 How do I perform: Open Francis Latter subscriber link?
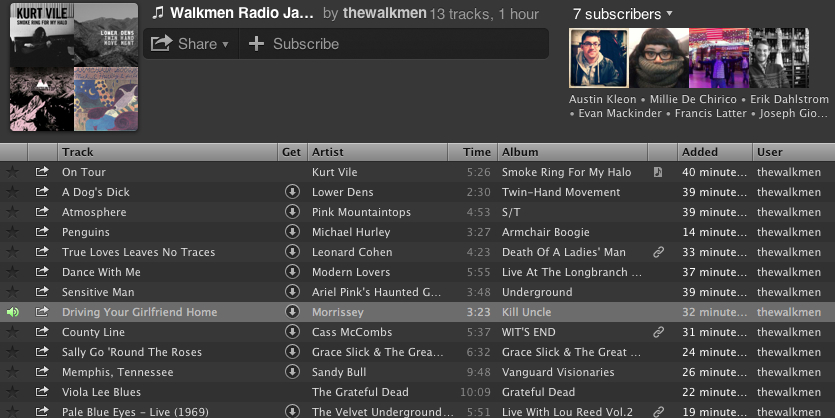coord(710,113)
